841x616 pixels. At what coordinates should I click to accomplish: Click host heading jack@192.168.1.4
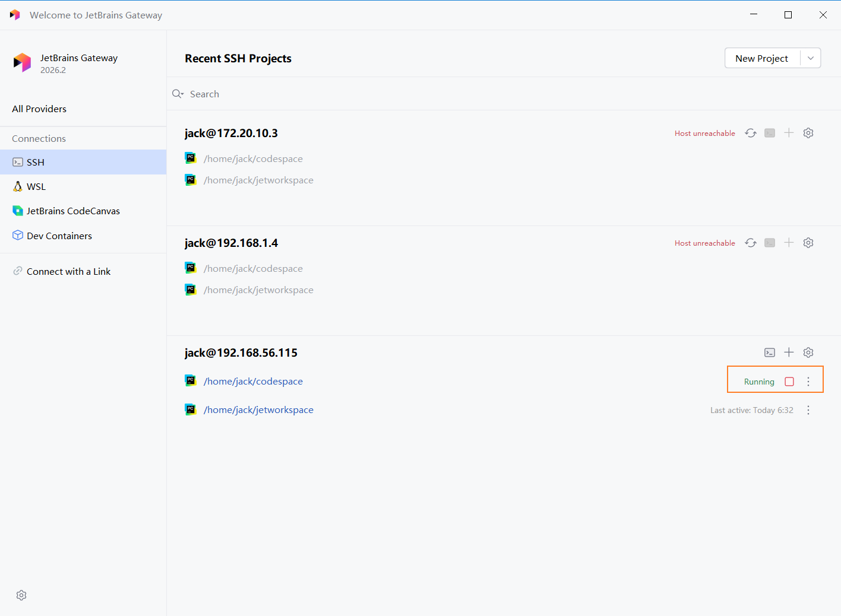(231, 243)
